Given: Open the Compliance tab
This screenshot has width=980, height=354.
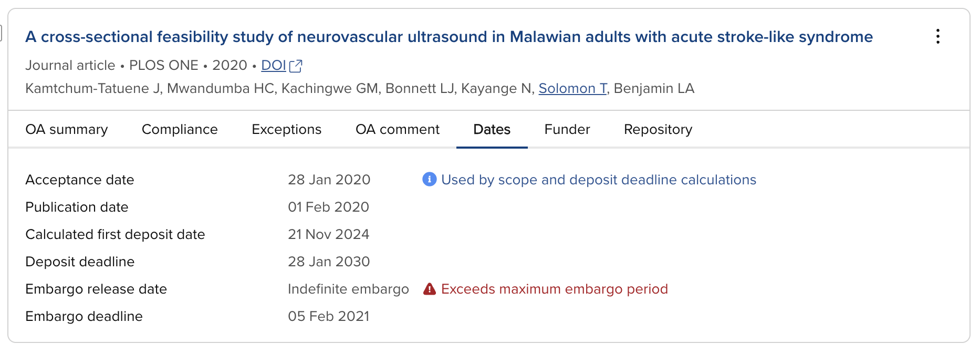Looking at the screenshot, I should (x=180, y=129).
